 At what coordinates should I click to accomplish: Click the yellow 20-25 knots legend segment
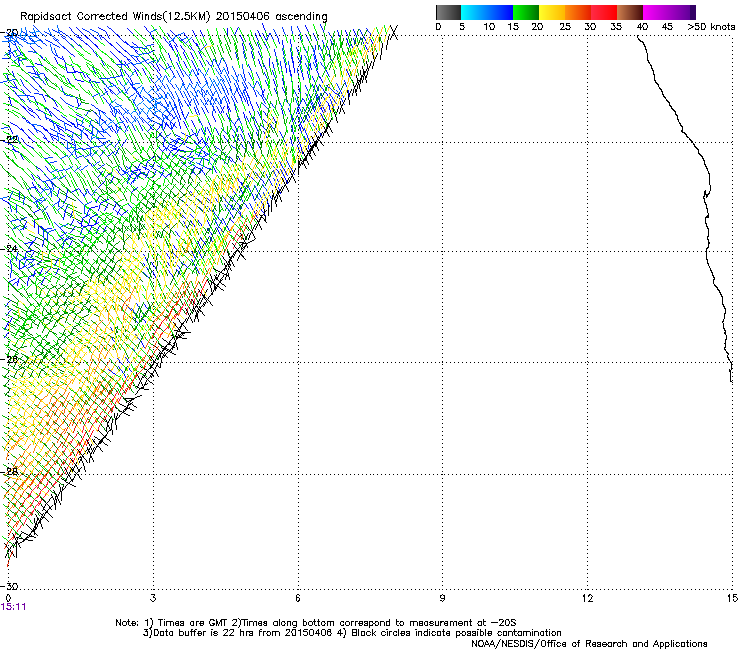tap(552, 12)
